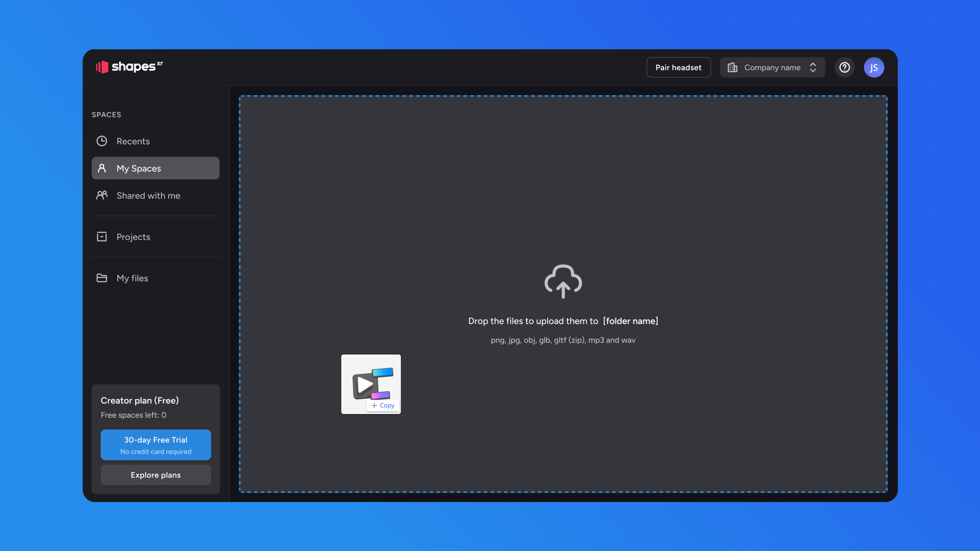The image size is (980, 551).
Task: Click the My files folder icon
Action: (x=102, y=278)
